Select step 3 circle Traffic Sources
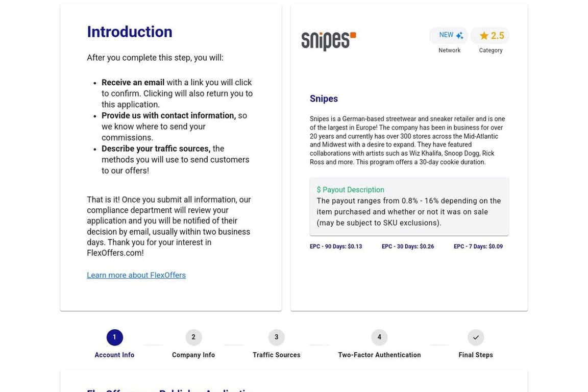Screen dimensions: 588x392 click(x=276, y=337)
